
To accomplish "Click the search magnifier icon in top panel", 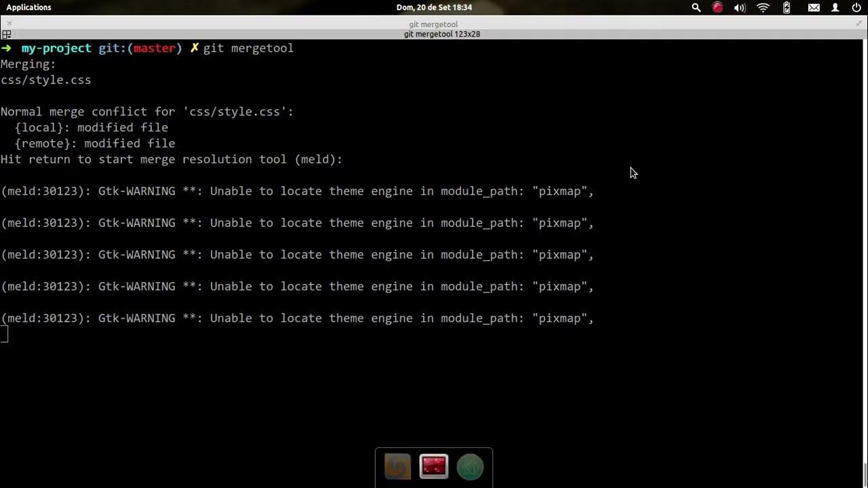I will (696, 7).
